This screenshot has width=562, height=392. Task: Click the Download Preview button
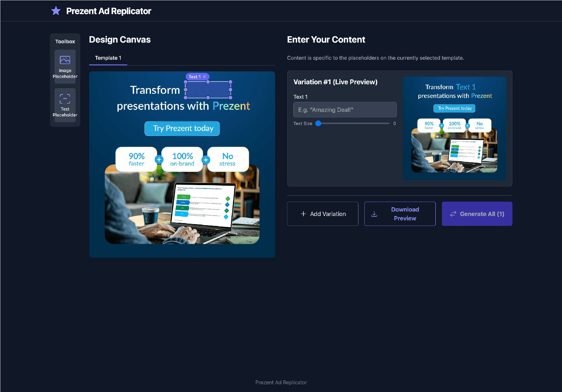click(x=400, y=214)
